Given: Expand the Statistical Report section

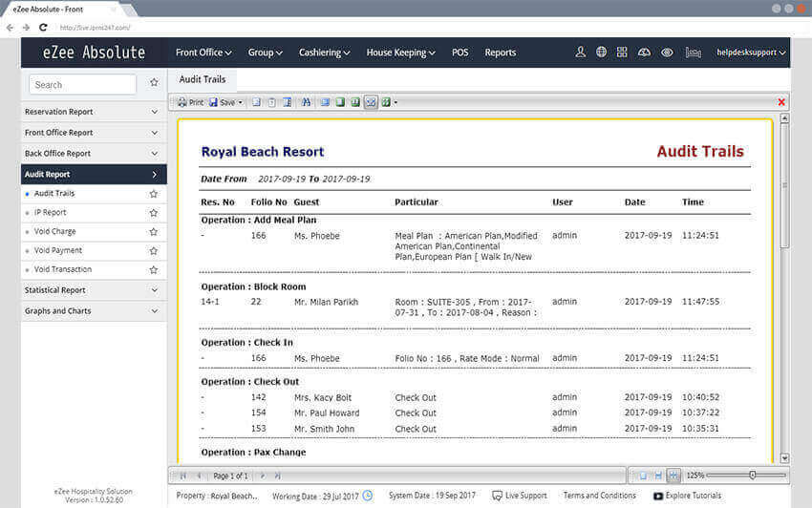Looking at the screenshot, I should 94,290.
